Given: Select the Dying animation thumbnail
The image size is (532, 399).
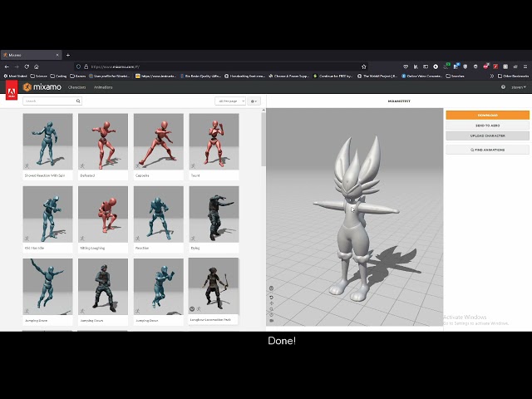Looking at the screenshot, I should [214, 214].
